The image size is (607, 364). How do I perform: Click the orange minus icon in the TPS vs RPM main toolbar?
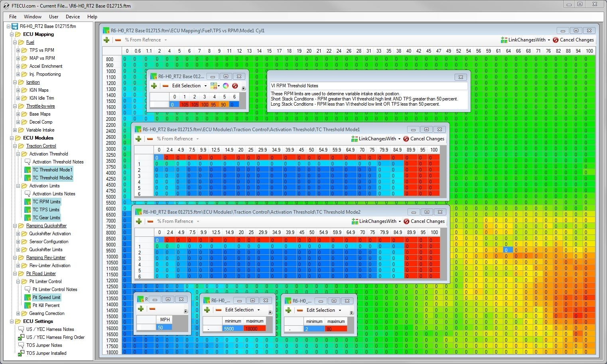(x=118, y=40)
